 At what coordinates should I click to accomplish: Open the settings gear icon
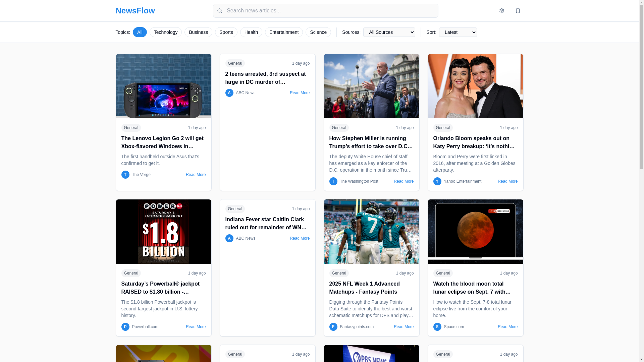coord(501,11)
